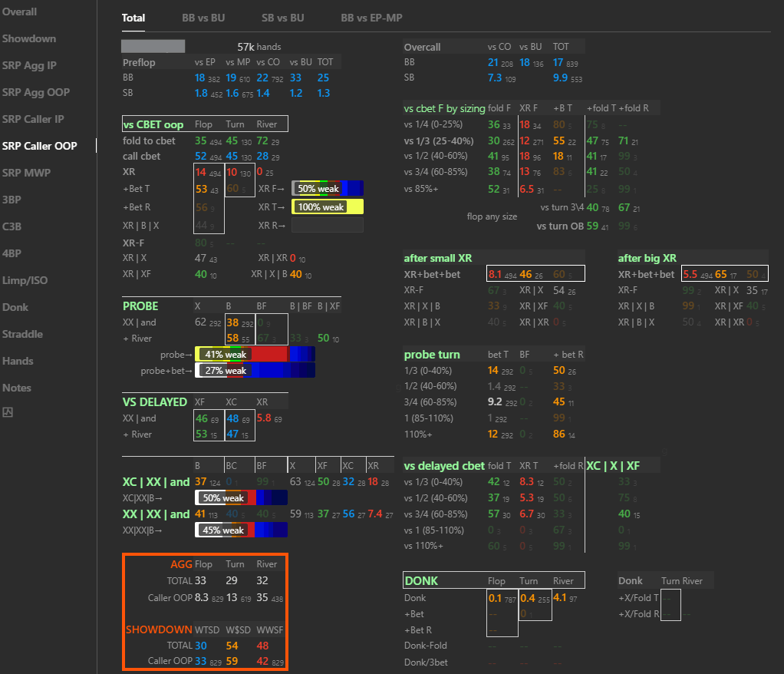
Task: Open Notes section in sidebar
Action: pos(17,388)
